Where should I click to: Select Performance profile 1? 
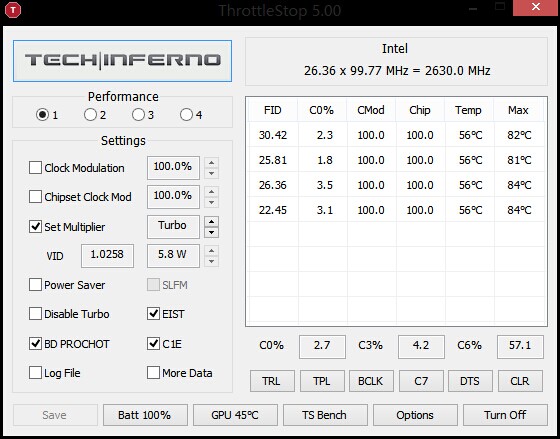[x=42, y=115]
